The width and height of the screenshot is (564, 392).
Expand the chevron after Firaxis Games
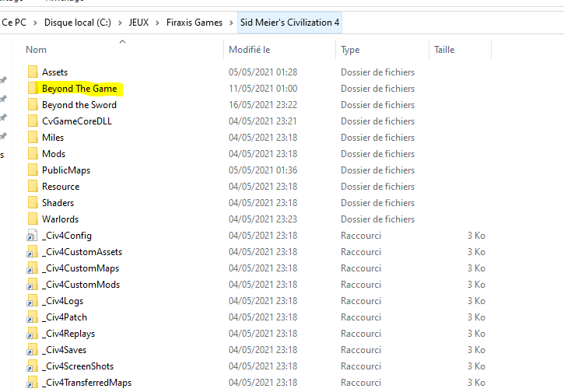coord(231,23)
